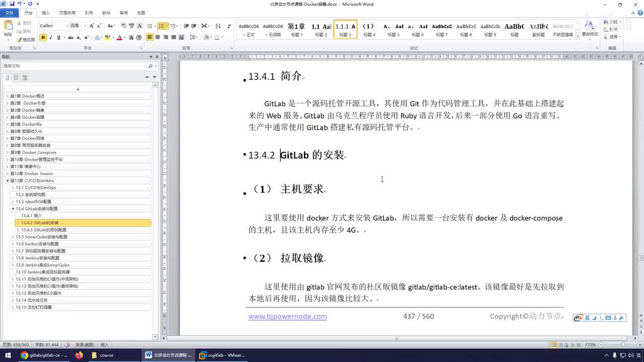Open the 选择 Select dropdown in Editing

click(613, 37)
